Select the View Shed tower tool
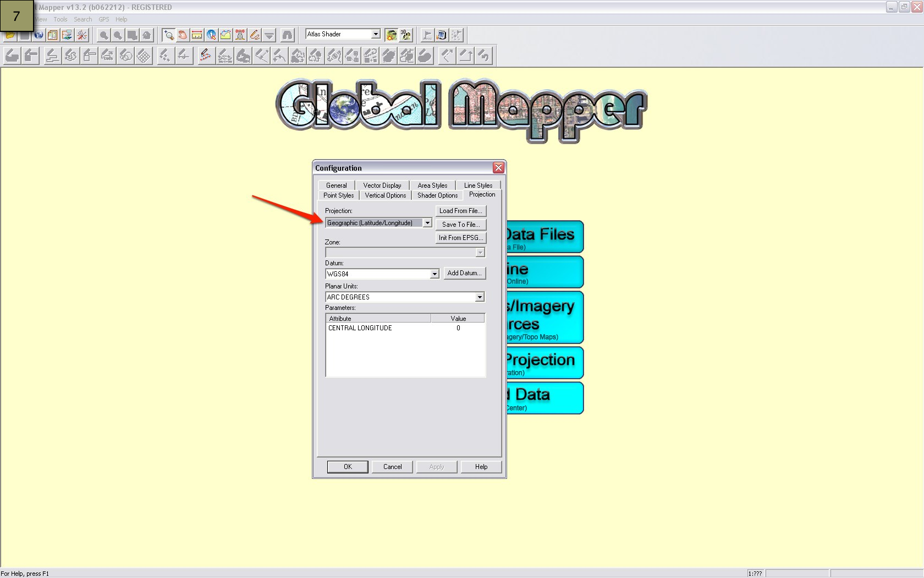This screenshot has width=924, height=578. click(x=240, y=35)
